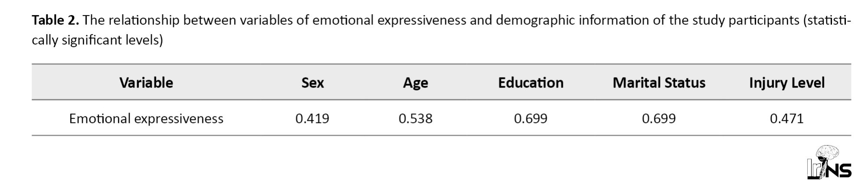Click 'study participants' in the caption
The height and width of the screenshot is (191, 868).
pyautogui.click(x=743, y=21)
